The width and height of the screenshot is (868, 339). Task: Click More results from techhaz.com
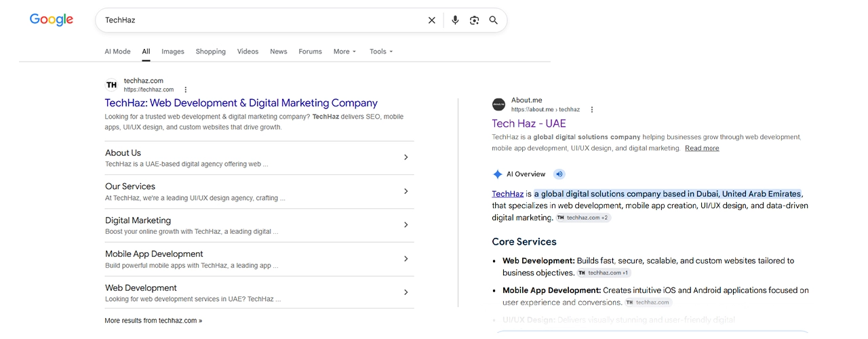(x=153, y=321)
